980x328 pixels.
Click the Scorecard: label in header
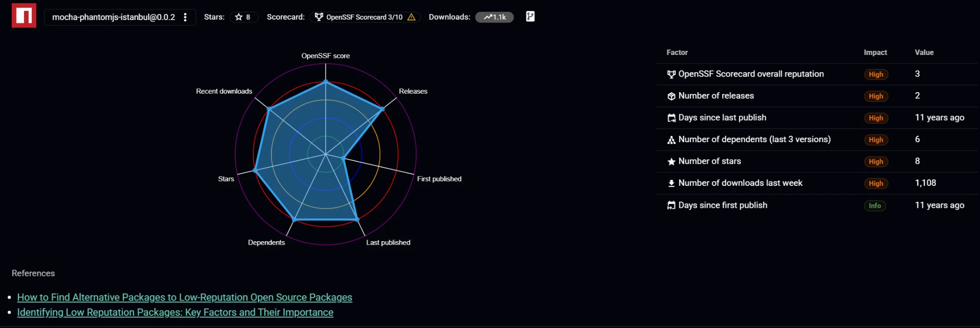tap(286, 17)
